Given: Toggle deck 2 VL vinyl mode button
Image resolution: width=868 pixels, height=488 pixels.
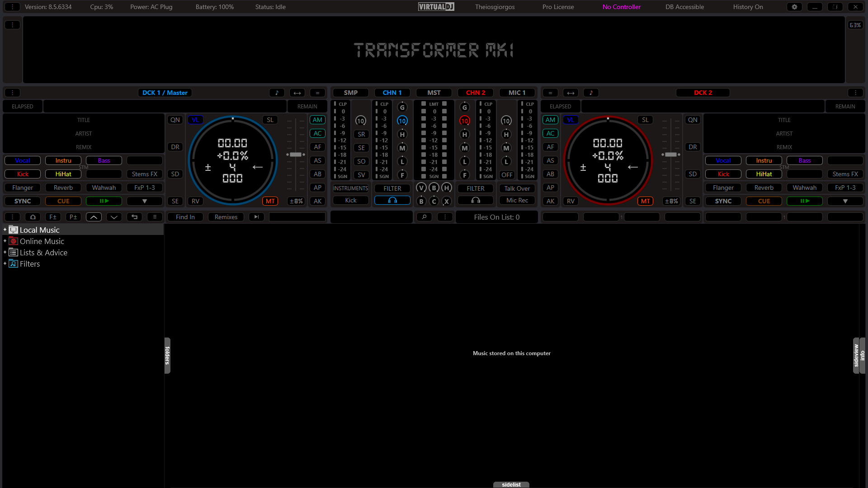Looking at the screenshot, I should [571, 120].
